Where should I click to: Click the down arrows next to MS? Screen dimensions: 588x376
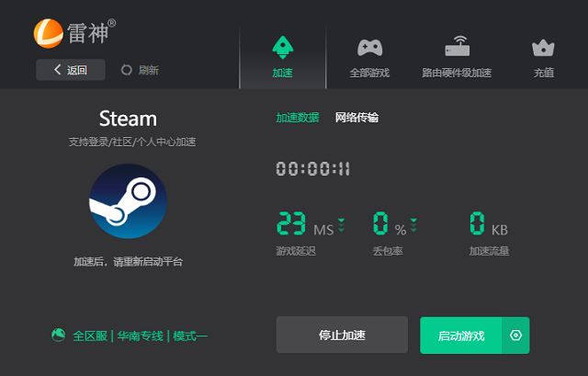point(341,225)
